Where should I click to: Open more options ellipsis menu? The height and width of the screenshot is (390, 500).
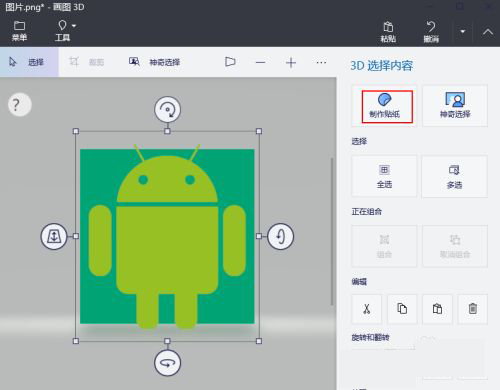pyautogui.click(x=321, y=62)
